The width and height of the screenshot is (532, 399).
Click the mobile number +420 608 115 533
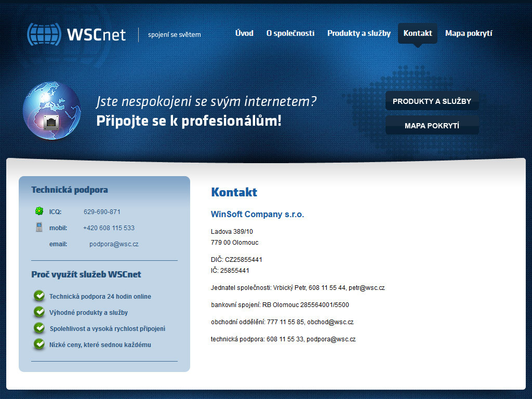point(109,228)
